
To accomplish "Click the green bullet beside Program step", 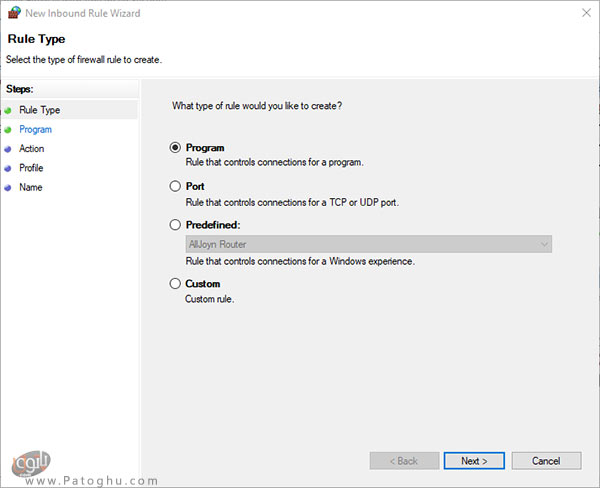I will click(x=8, y=130).
